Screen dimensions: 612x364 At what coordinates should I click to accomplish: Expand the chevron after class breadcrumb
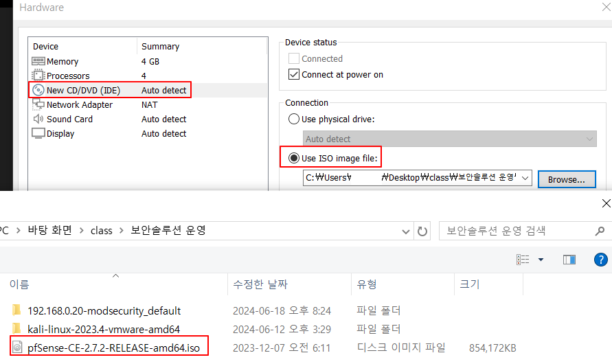tap(122, 231)
